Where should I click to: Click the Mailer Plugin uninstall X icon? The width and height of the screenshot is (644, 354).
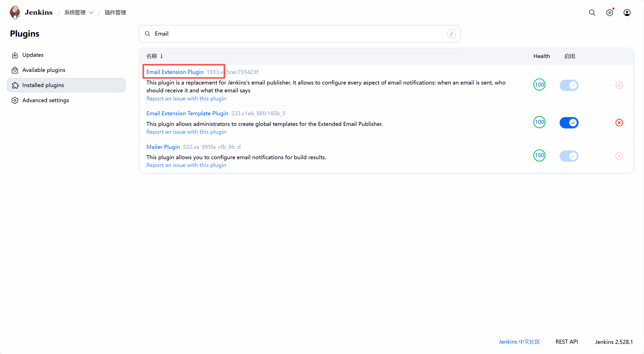coord(619,156)
